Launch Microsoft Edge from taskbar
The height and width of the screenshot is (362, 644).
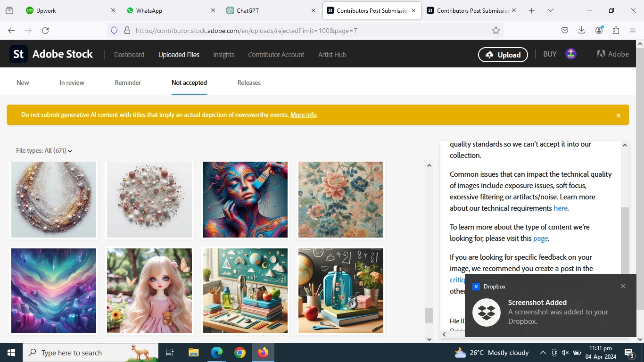click(216, 353)
